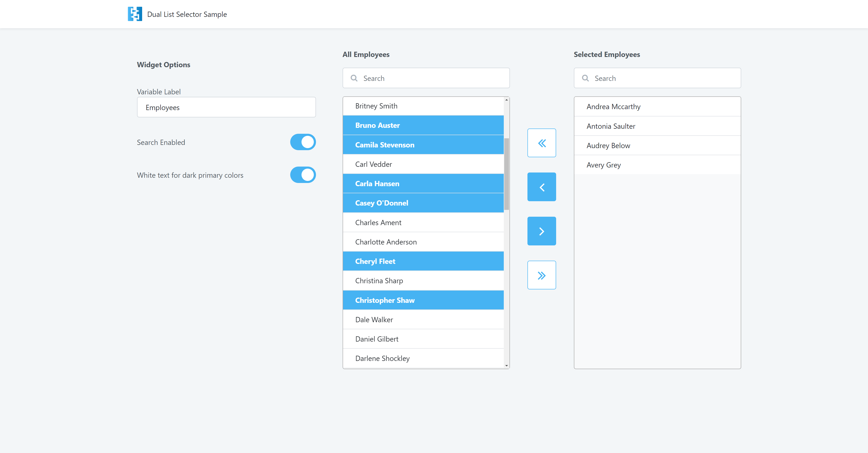Click the All Employees search magnifier icon
The width and height of the screenshot is (868, 453).
point(354,78)
